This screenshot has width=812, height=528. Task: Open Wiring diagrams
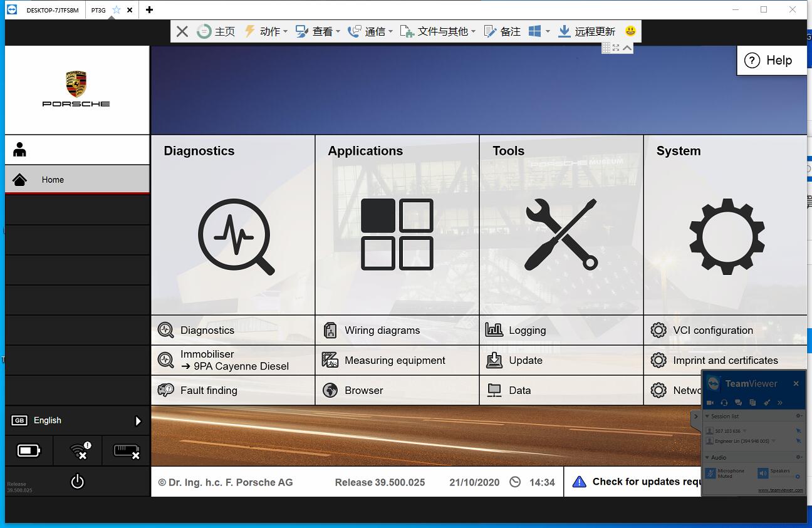pos(397,330)
